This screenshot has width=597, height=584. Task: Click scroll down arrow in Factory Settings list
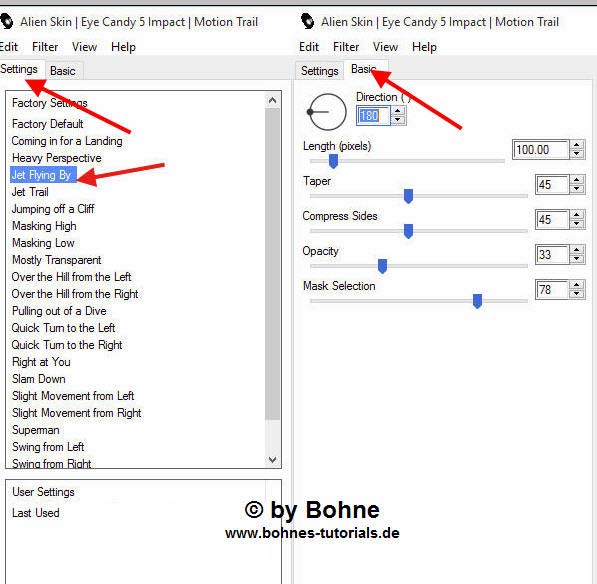pos(272,460)
